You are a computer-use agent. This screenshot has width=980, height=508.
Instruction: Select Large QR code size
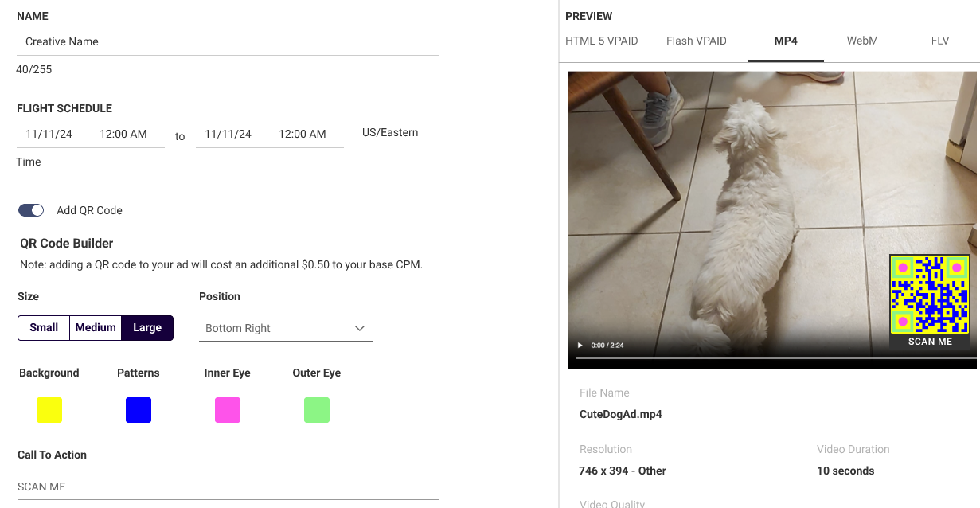[147, 327]
